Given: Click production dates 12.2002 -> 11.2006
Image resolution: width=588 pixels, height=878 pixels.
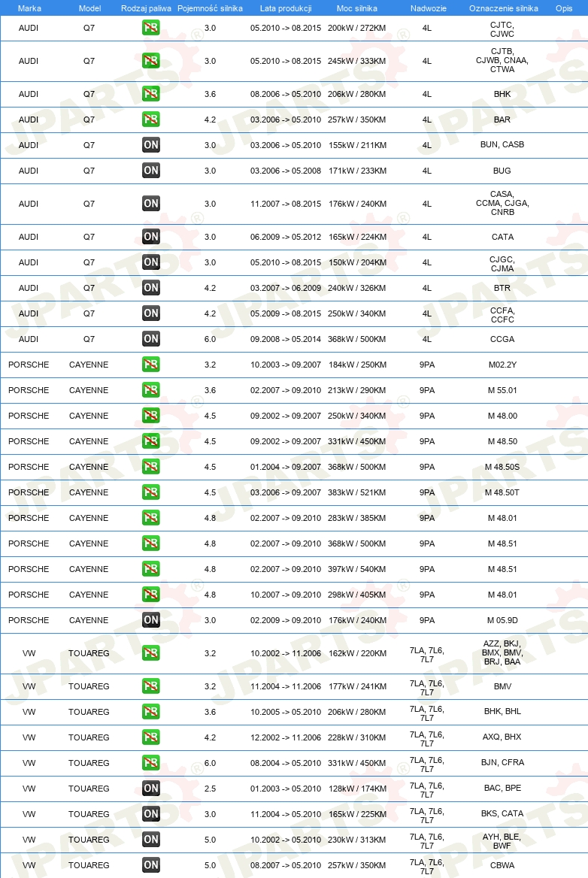Looking at the screenshot, I should pos(286,737).
